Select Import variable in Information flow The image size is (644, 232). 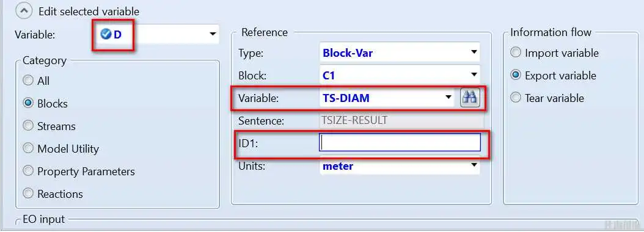(x=516, y=53)
